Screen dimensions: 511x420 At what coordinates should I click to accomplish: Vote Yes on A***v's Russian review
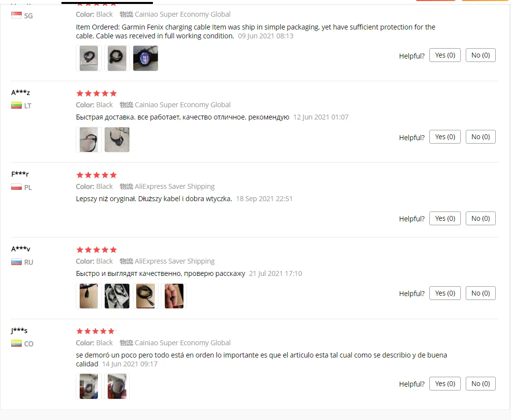(445, 293)
